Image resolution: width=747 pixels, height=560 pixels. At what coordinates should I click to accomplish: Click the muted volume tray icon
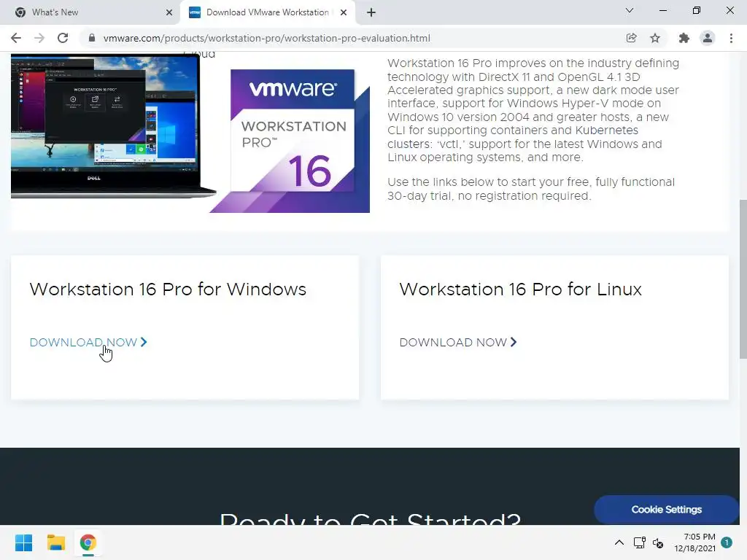(x=658, y=542)
